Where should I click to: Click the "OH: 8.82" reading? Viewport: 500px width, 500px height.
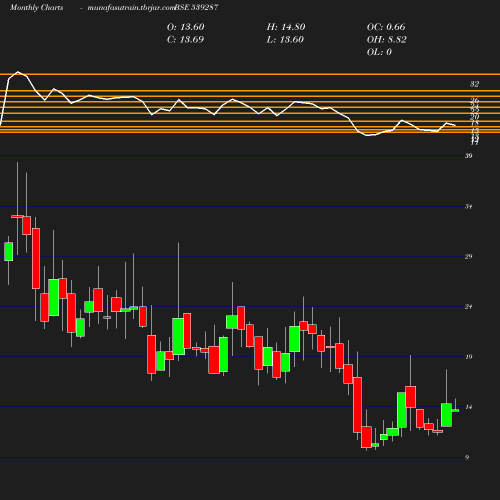387,39
